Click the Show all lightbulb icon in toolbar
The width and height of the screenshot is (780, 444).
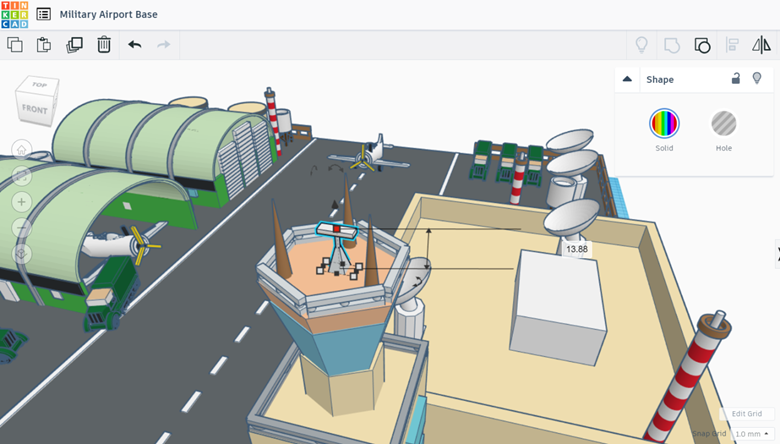pyautogui.click(x=642, y=45)
